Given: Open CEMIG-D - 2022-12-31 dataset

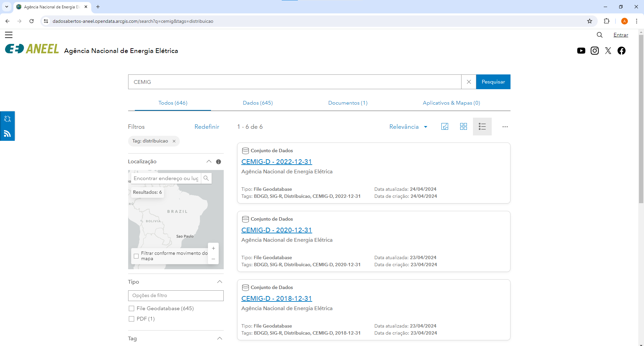Looking at the screenshot, I should [277, 162].
